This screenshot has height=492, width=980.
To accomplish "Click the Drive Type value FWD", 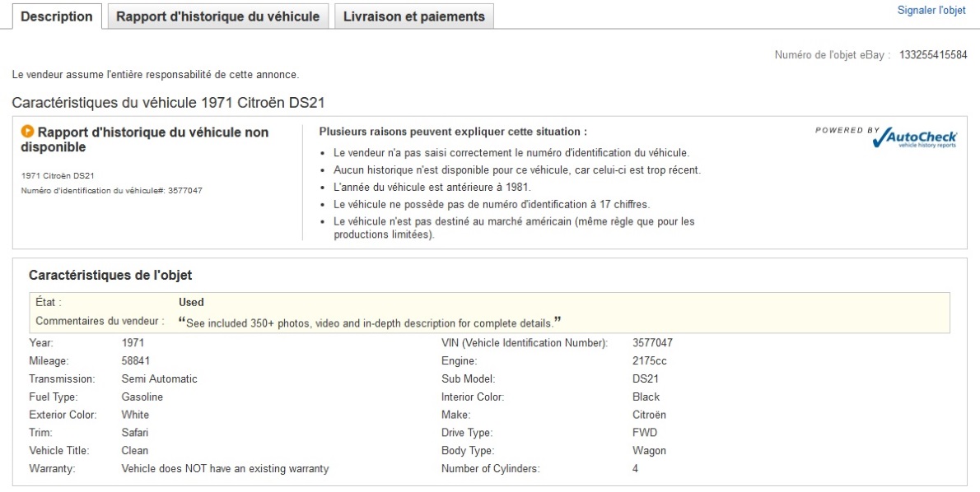I will [645, 433].
